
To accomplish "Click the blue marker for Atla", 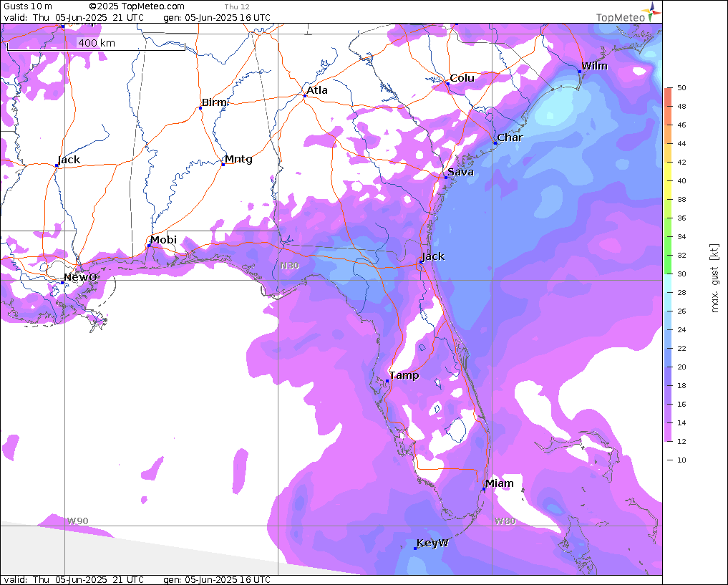I will tap(305, 96).
